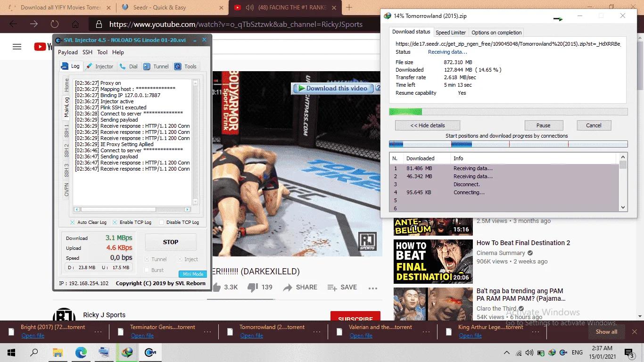Click the YouTube hamburger menu icon
The image size is (644, 362).
click(x=17, y=47)
